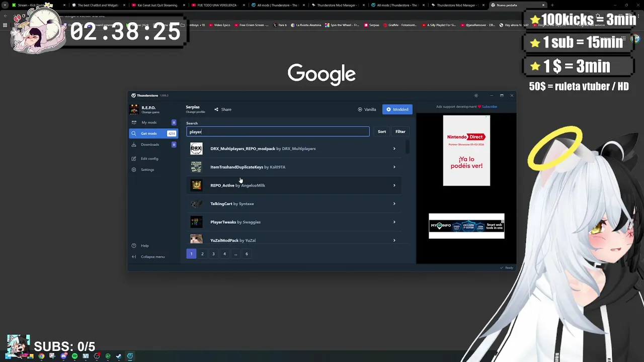The height and width of the screenshot is (362, 644).
Task: Click the Edit config pencil icon
Action: click(x=134, y=158)
